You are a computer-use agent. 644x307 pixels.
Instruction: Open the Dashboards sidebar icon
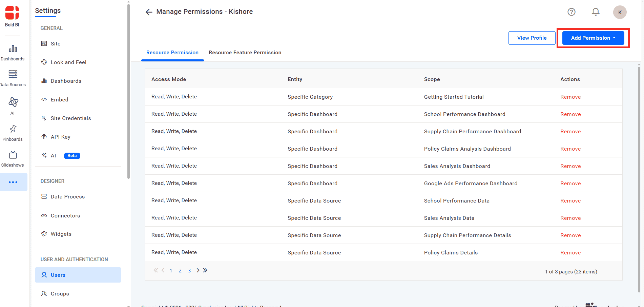(13, 52)
